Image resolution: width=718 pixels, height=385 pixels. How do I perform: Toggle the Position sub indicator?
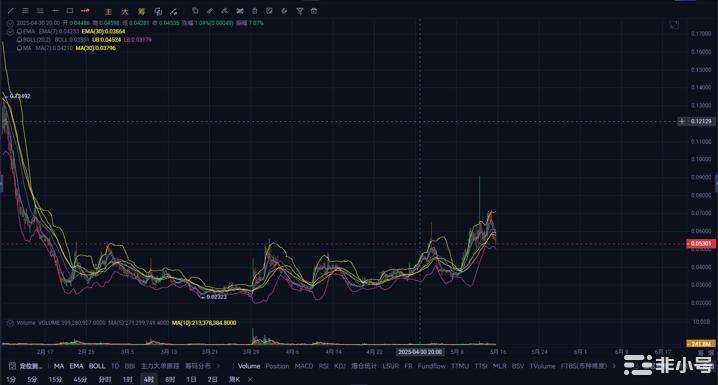[x=277, y=366]
